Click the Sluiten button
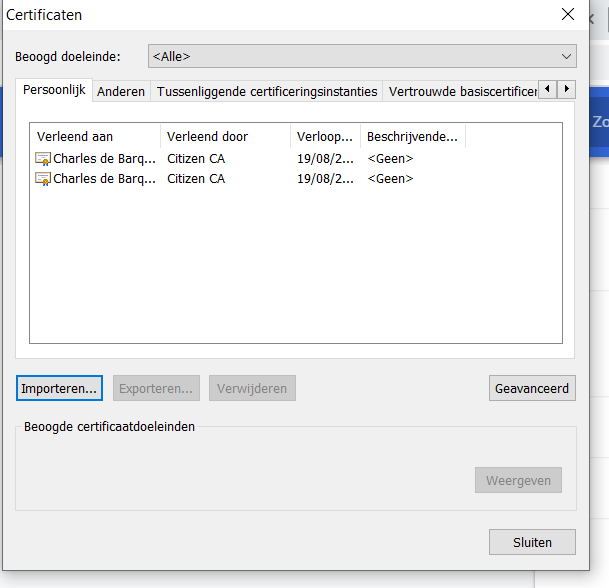The width and height of the screenshot is (609, 588). point(532,542)
